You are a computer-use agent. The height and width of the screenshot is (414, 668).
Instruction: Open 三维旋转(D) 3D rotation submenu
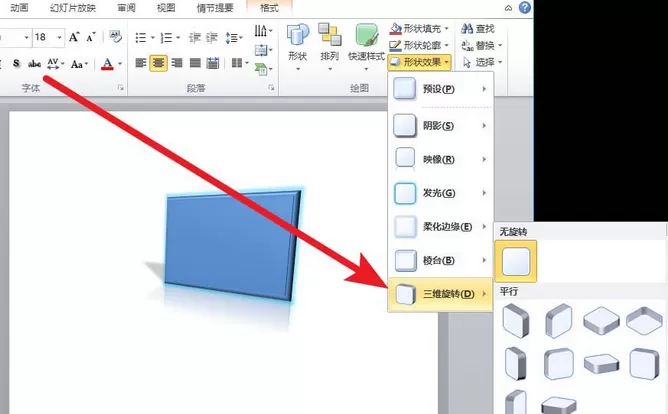[441, 294]
